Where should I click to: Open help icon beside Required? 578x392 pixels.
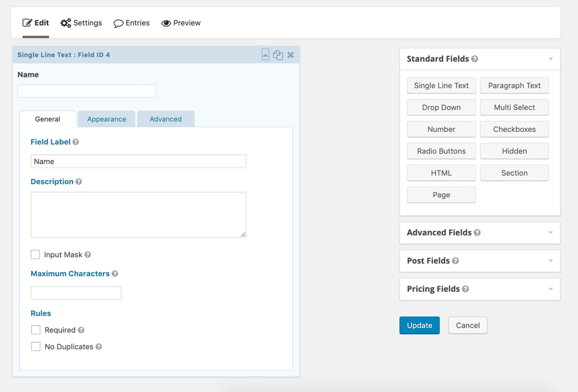pos(81,330)
